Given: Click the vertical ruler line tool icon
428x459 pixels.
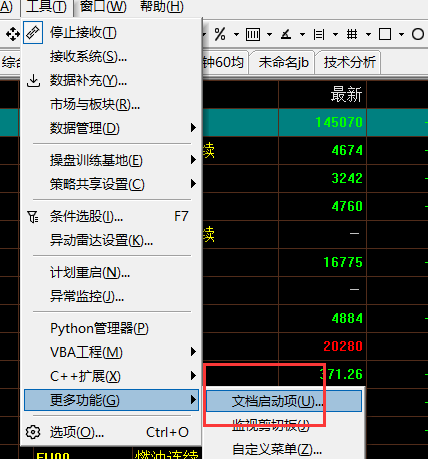Looking at the screenshot, I should click(x=319, y=34).
